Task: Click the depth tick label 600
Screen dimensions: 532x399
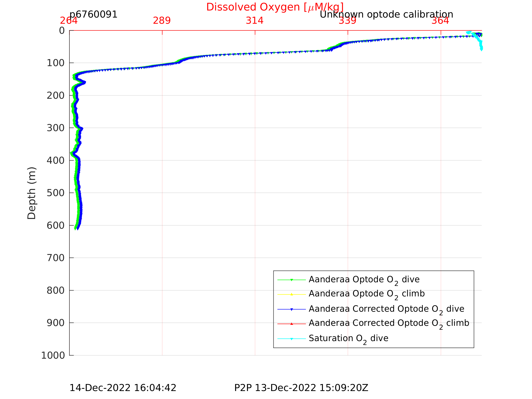Action: [56, 225]
